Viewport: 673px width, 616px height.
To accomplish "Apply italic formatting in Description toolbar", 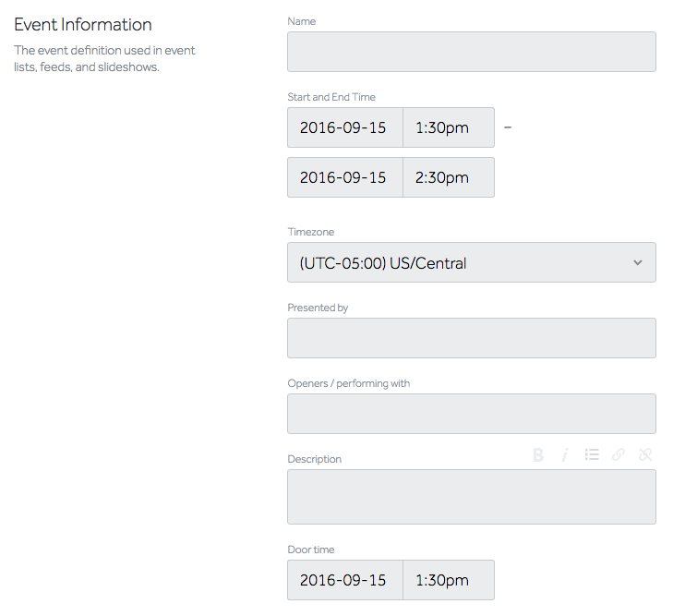I will tap(565, 454).
